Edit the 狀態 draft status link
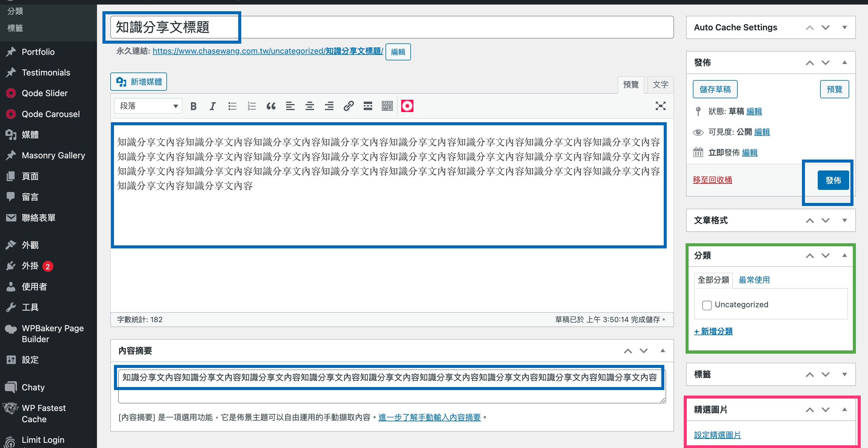Viewport: 868px width, 448px height. [x=754, y=111]
